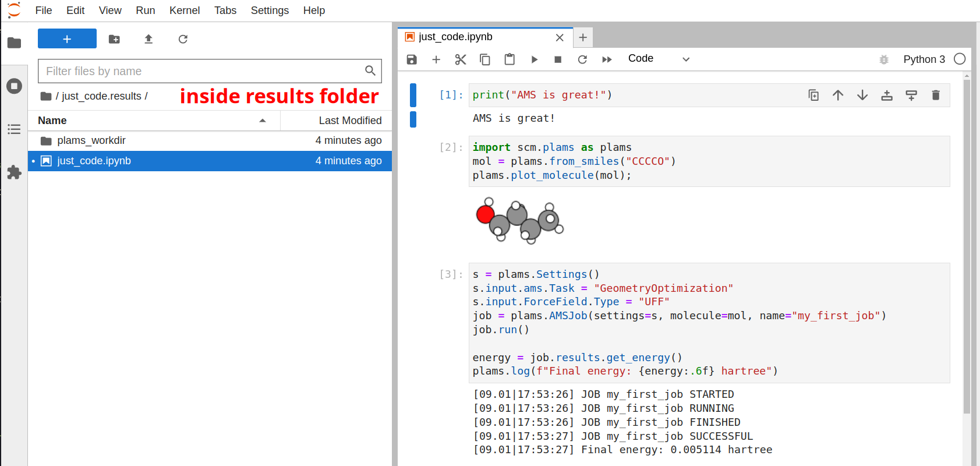Restart kernel and run all cells
This screenshot has height=466, width=980.
point(607,59)
